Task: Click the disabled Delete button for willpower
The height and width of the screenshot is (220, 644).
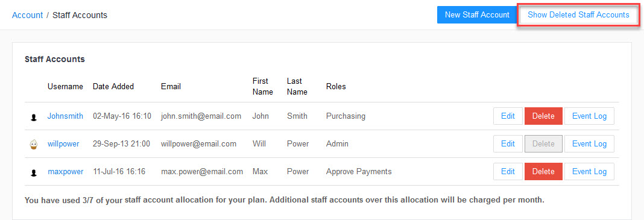Action: coord(543,143)
